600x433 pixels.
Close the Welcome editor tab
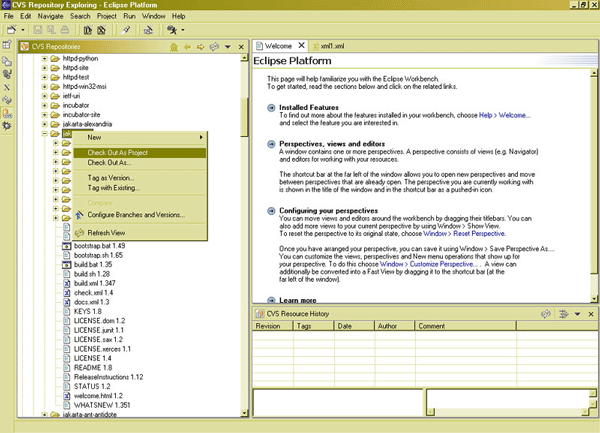tap(302, 46)
